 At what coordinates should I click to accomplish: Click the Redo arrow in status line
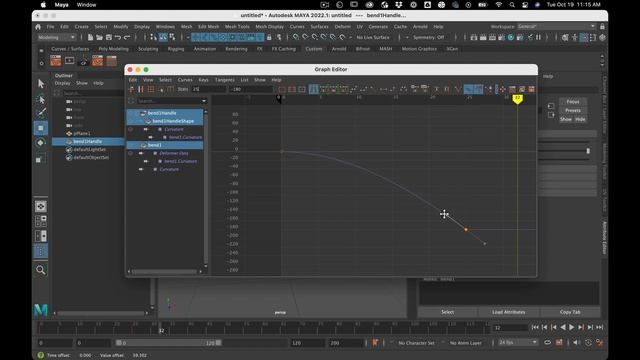pos(127,37)
